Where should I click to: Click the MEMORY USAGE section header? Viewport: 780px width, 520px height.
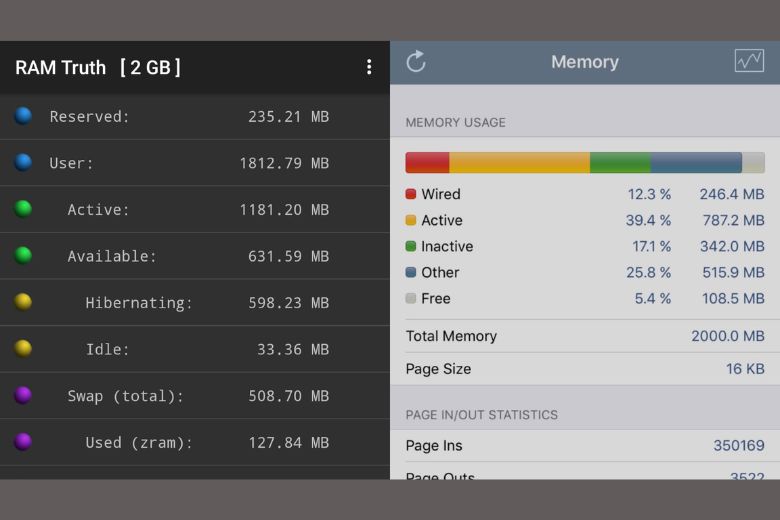pos(455,122)
